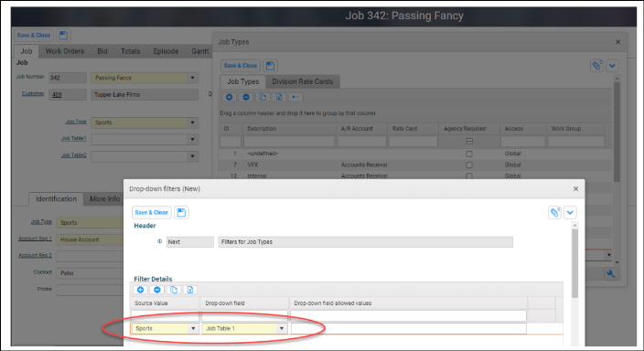This screenshot has height=351, width=644.
Task: Add a new Filter Details row
Action: click(140, 290)
